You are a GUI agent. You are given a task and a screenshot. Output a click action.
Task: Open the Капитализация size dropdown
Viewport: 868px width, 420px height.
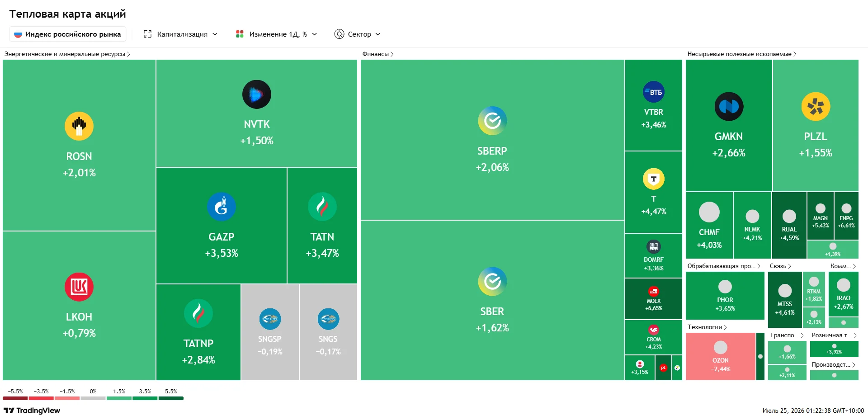[x=180, y=34]
